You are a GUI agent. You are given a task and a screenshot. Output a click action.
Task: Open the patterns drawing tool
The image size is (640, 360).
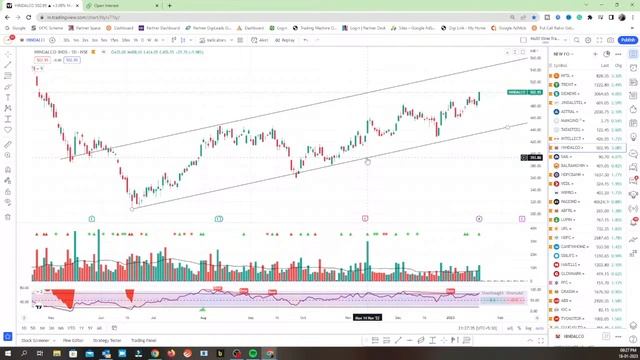pyautogui.click(x=8, y=108)
